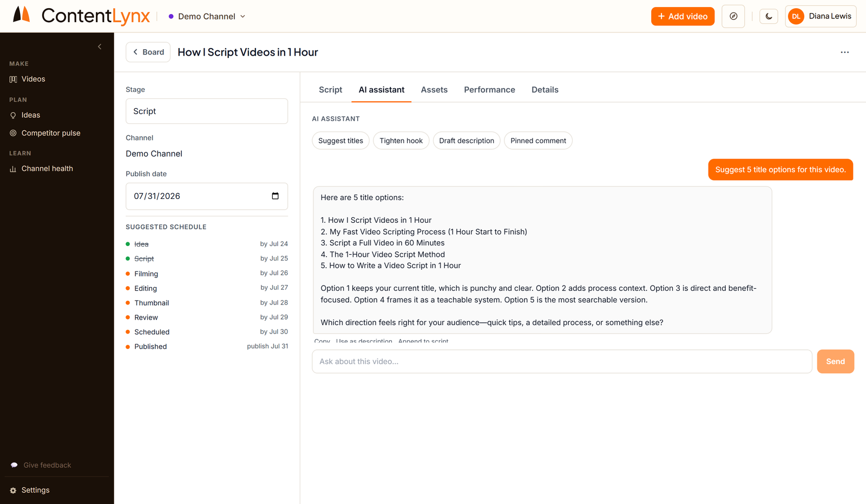Click the plus icon on Add video

click(x=661, y=16)
